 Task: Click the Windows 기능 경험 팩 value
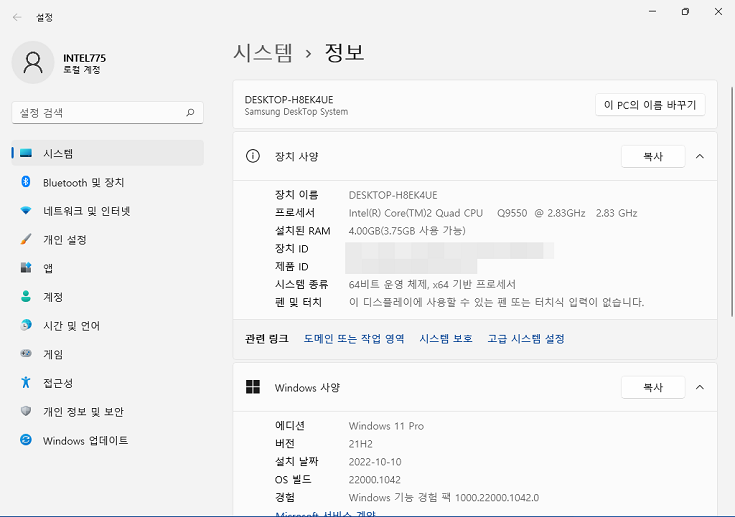443,497
